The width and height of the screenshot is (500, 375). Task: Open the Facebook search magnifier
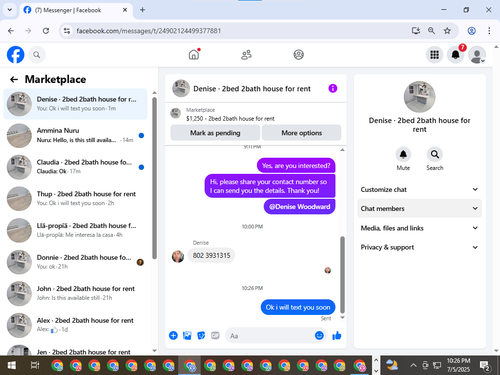37,55
